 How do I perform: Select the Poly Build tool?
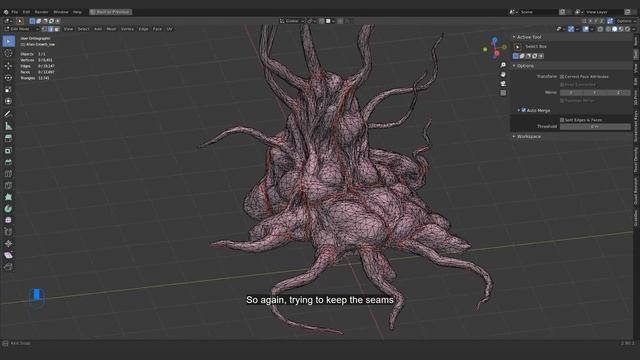pyautogui.click(x=9, y=197)
